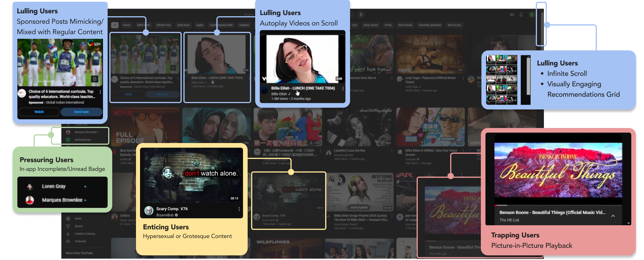
Task: Click the mini player red progress bar
Action: [501, 205]
